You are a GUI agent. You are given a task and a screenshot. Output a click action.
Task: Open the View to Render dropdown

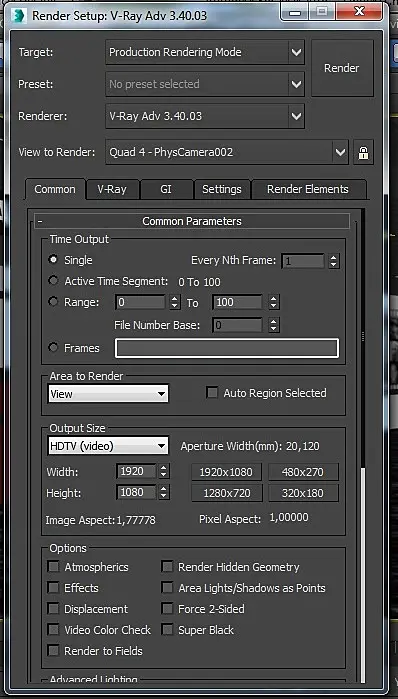(x=227, y=152)
